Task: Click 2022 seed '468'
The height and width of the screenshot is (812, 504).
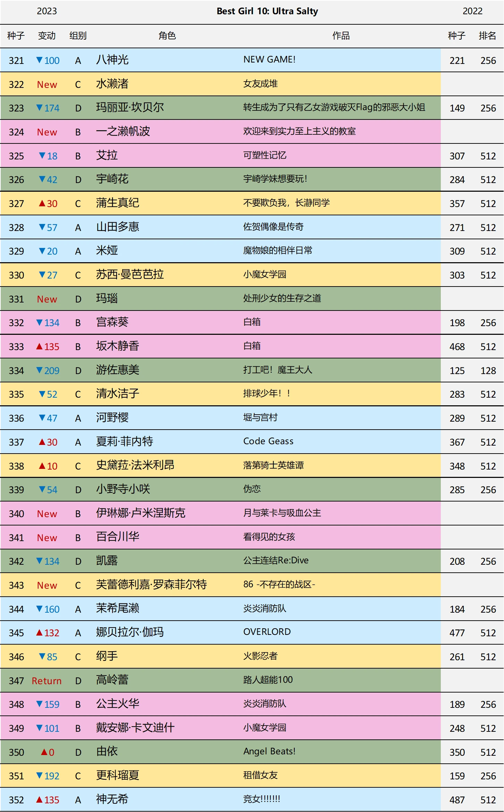Action: [x=457, y=347]
